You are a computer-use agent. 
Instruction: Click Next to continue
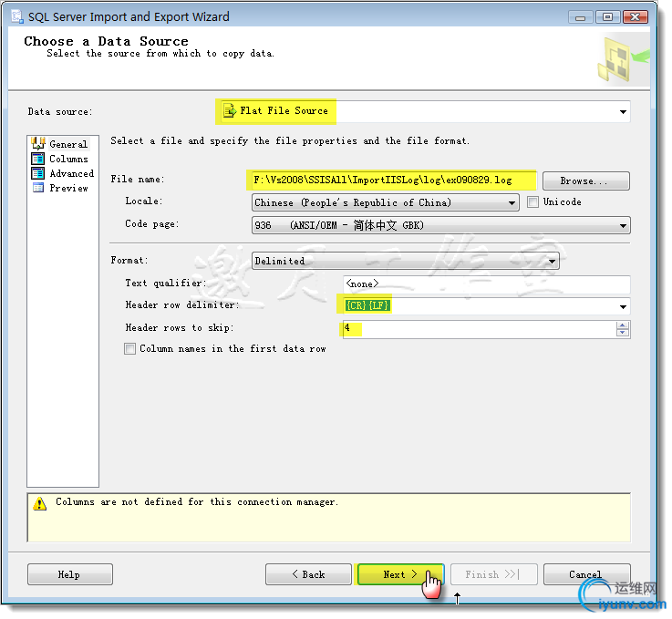point(400,575)
